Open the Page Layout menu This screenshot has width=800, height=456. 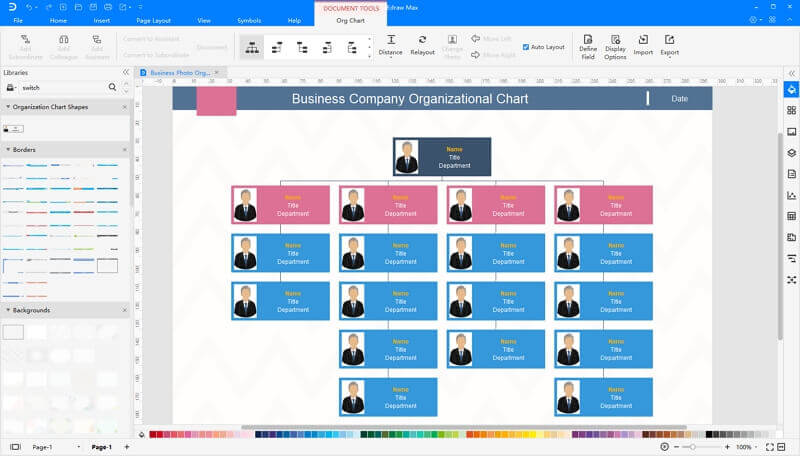[x=154, y=20]
